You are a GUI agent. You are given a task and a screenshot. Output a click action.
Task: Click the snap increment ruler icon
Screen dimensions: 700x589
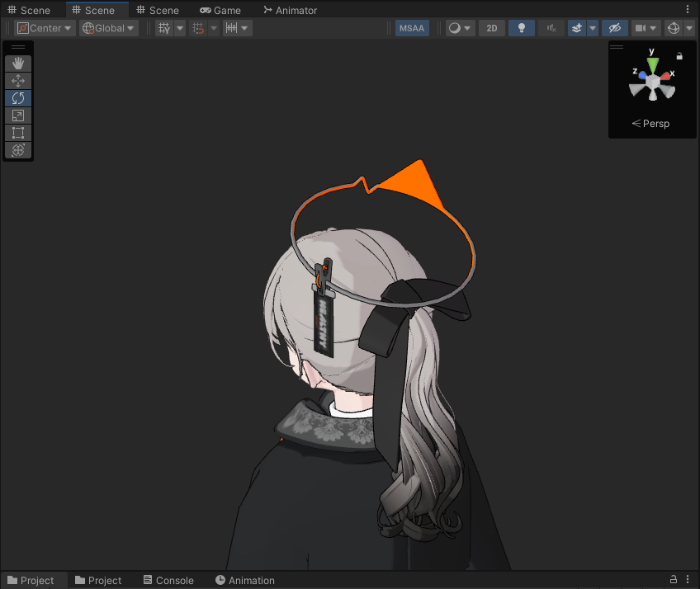pos(231,28)
